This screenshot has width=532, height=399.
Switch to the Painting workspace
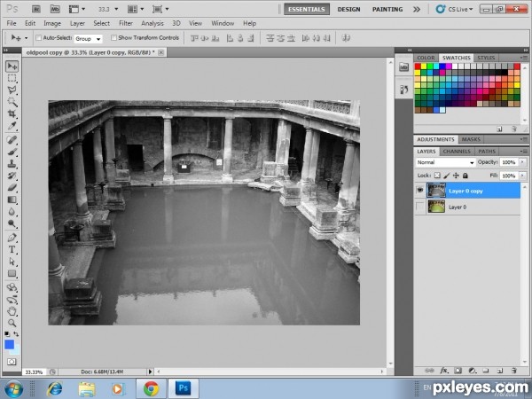[x=387, y=9]
